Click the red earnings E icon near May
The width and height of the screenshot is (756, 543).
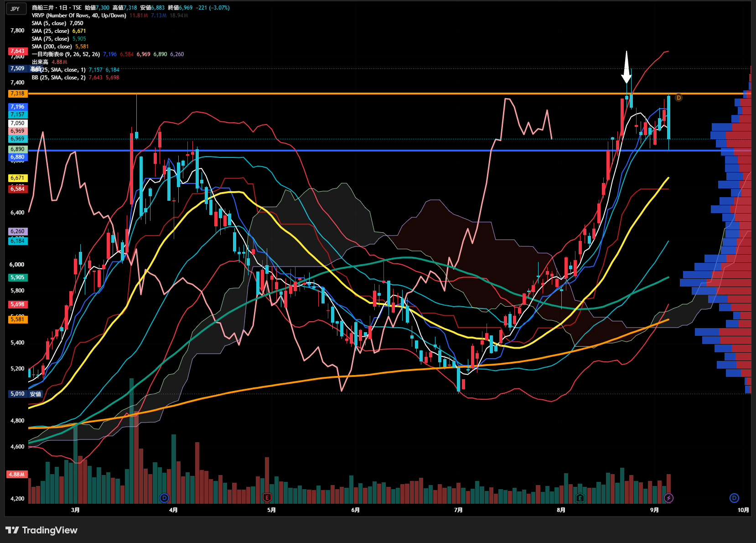pyautogui.click(x=267, y=498)
